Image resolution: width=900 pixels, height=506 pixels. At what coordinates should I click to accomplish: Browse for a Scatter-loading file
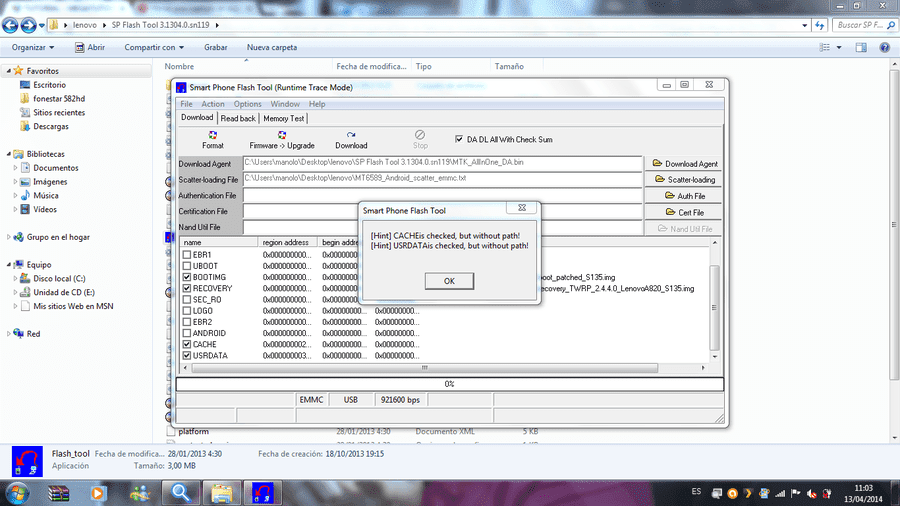pyautogui.click(x=685, y=180)
